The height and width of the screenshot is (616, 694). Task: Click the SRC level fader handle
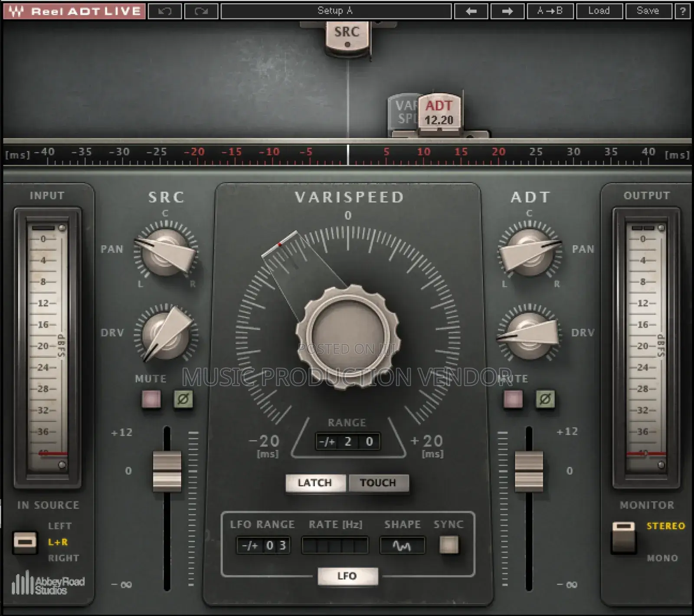tap(167, 471)
